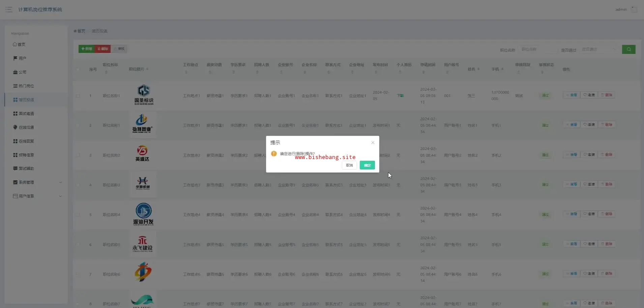
Task: Click 邀请 for the 姓名2 row
Action: point(589,155)
